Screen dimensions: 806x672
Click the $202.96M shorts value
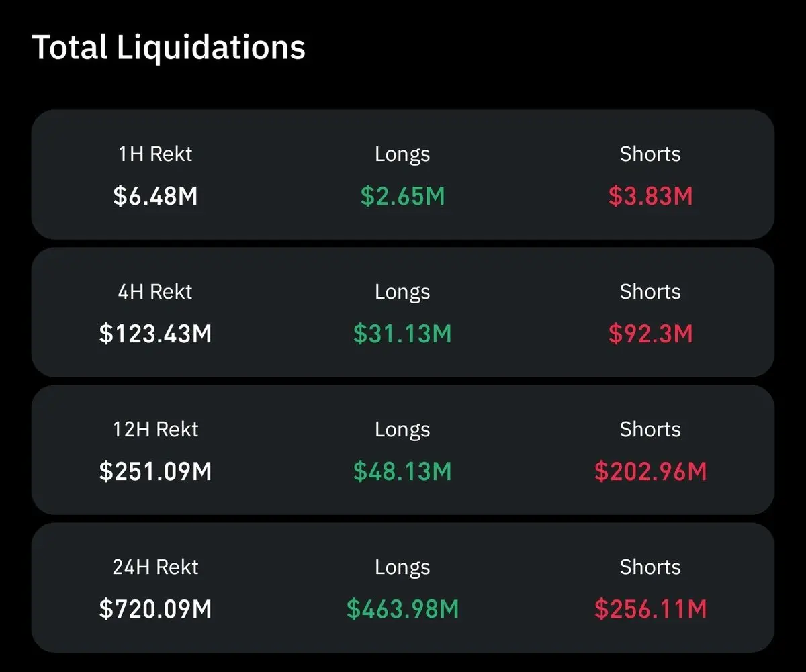point(650,471)
